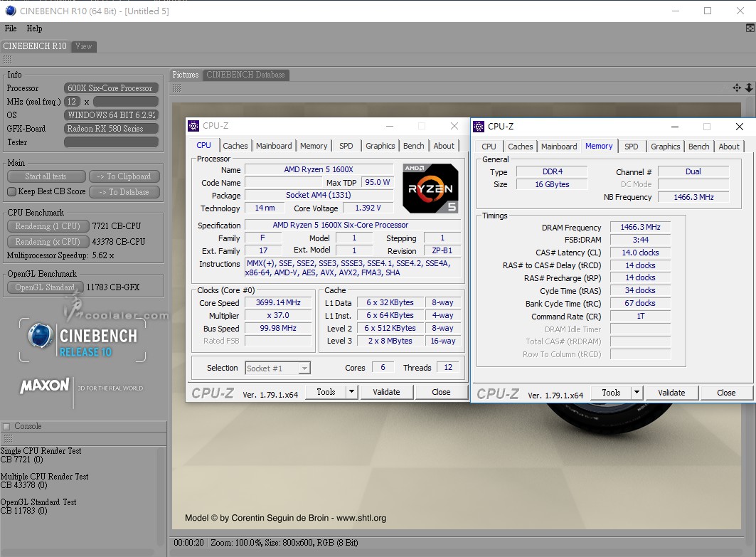Toggle Keep Best CB Score checkbox

click(12, 191)
